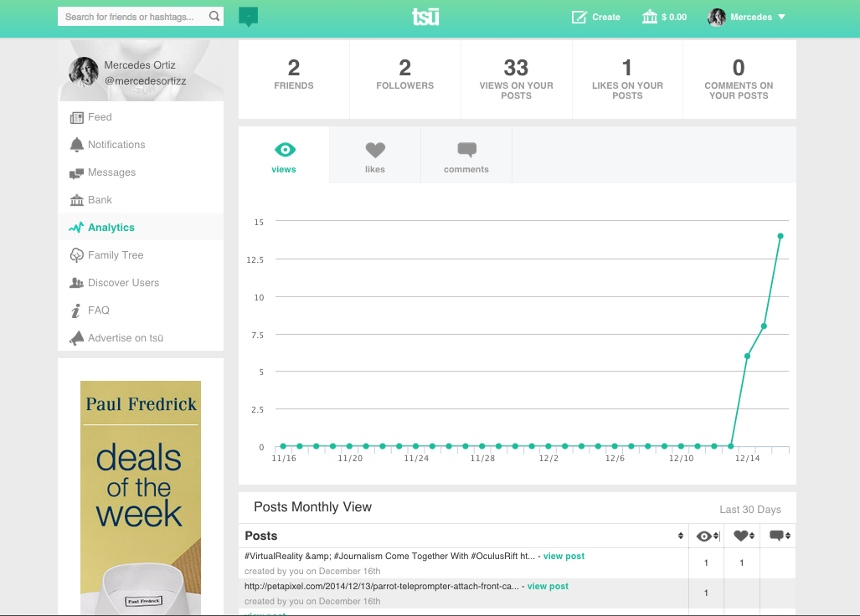
Task: Click the Messages speech bubbles icon
Action: (x=76, y=174)
